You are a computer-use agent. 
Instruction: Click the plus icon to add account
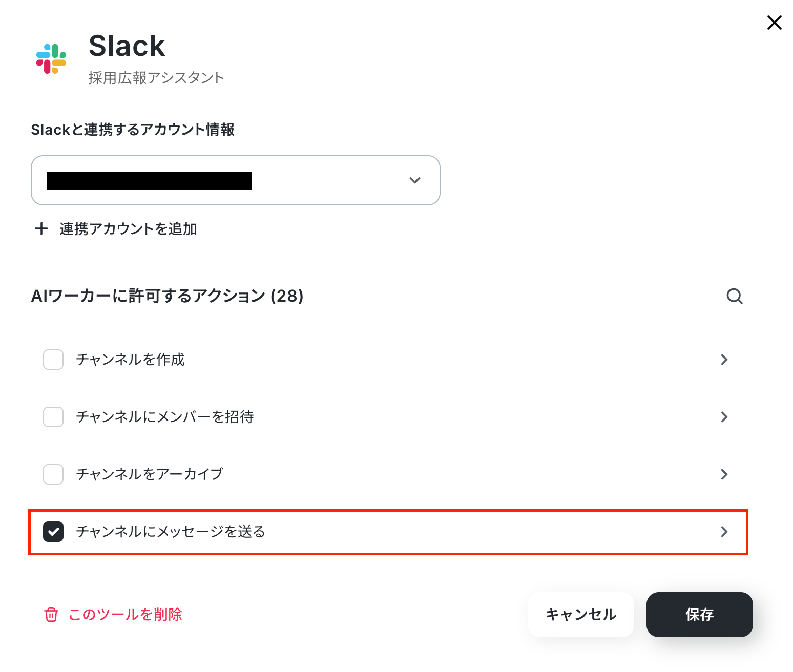[41, 228]
